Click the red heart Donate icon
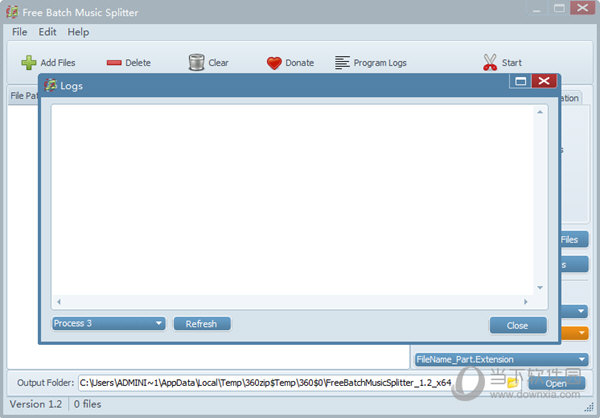This screenshot has height=418, width=600. (274, 63)
